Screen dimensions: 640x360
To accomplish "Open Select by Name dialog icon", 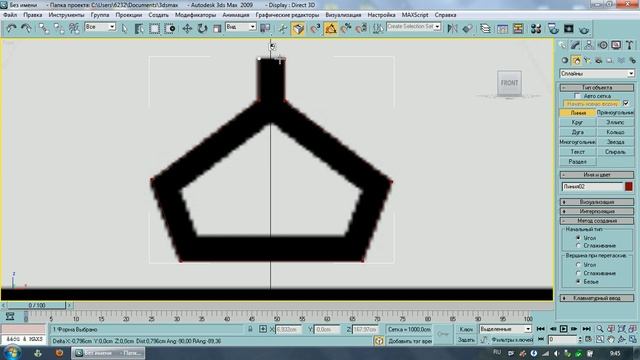I will pos(139,28).
